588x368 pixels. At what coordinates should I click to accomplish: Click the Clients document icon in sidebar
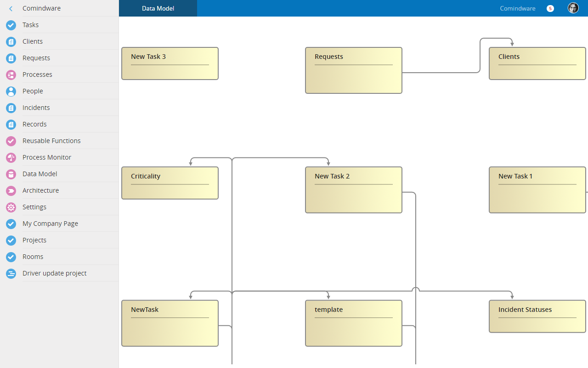11,41
